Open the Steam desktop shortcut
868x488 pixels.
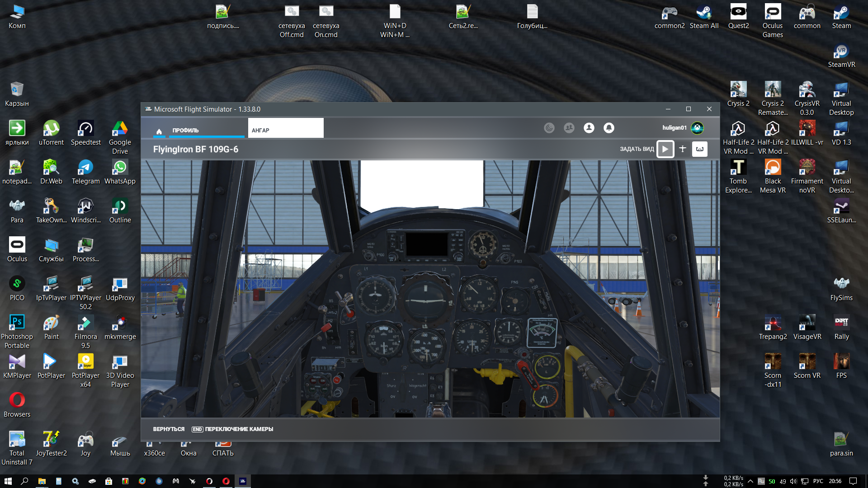click(841, 17)
